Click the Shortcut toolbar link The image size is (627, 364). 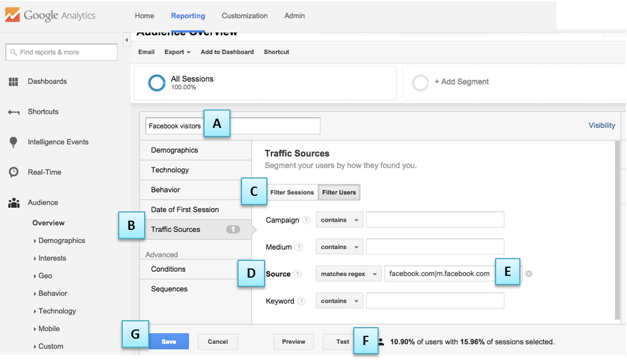click(x=276, y=52)
